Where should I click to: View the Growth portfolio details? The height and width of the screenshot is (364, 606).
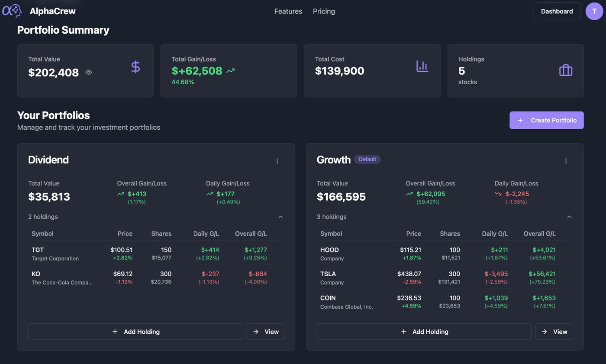[554, 332]
